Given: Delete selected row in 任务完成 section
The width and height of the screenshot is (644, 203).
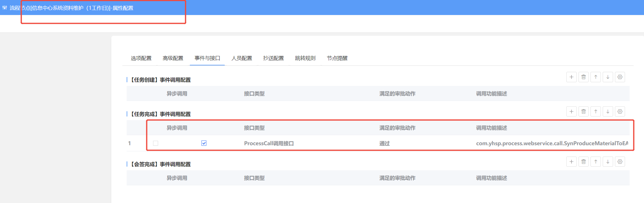Looking at the screenshot, I should click(583, 112).
